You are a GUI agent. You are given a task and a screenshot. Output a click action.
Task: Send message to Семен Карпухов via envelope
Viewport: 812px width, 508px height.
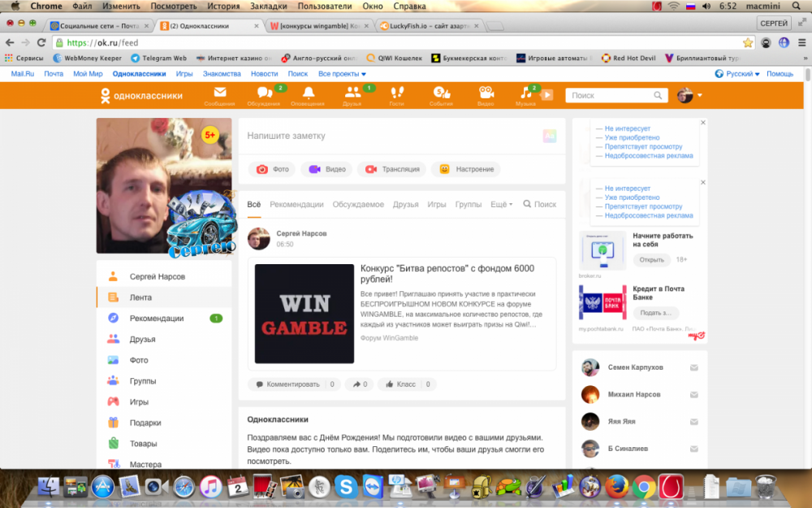694,368
